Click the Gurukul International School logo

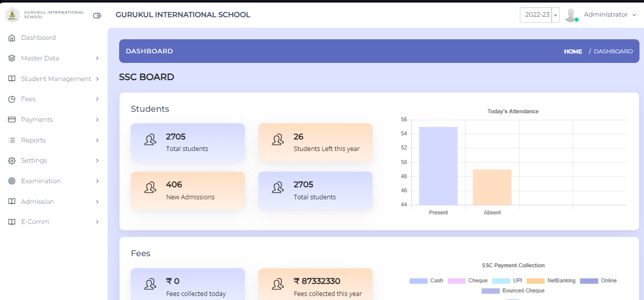[13, 15]
